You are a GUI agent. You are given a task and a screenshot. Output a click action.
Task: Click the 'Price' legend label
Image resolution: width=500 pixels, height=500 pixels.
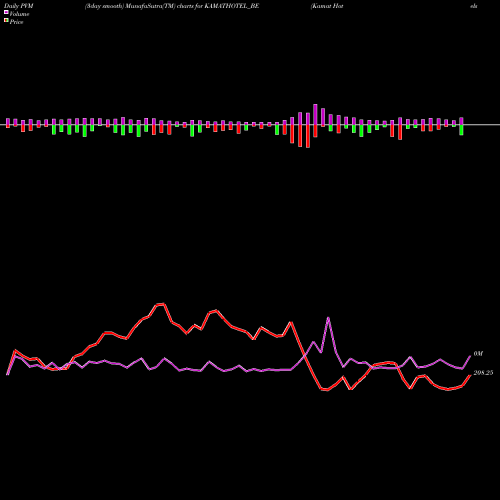click(16, 22)
